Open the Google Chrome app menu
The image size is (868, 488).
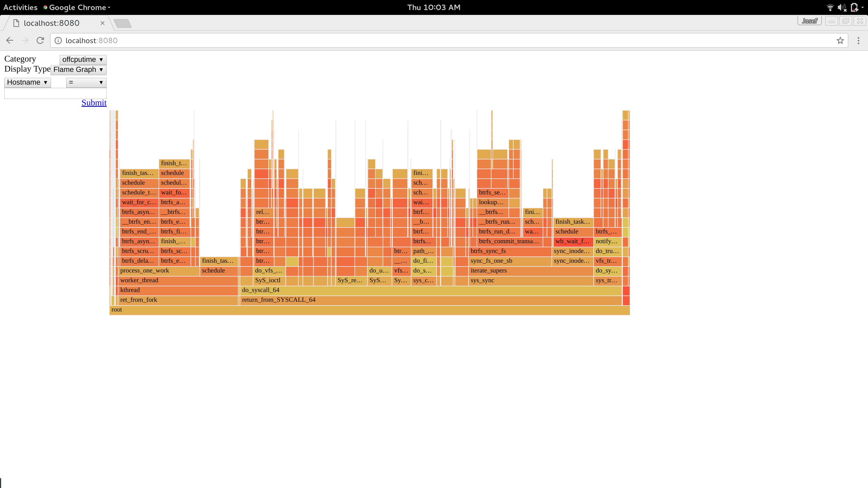(x=78, y=7)
